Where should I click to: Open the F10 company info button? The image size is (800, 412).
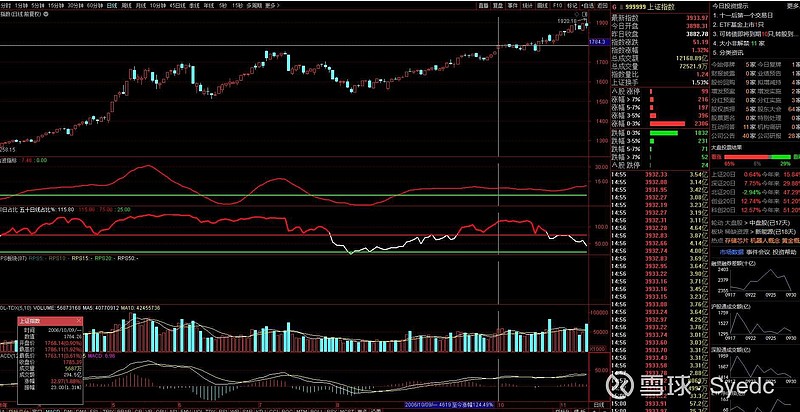tap(558, 5)
